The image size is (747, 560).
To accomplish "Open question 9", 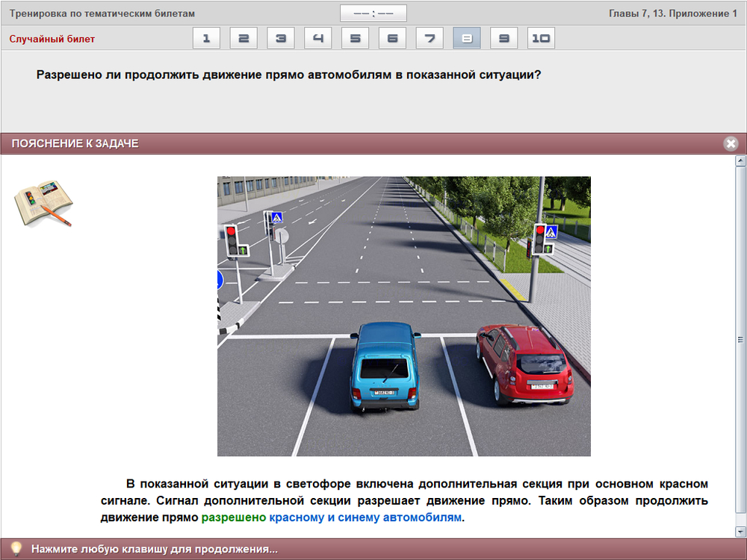I will point(504,39).
